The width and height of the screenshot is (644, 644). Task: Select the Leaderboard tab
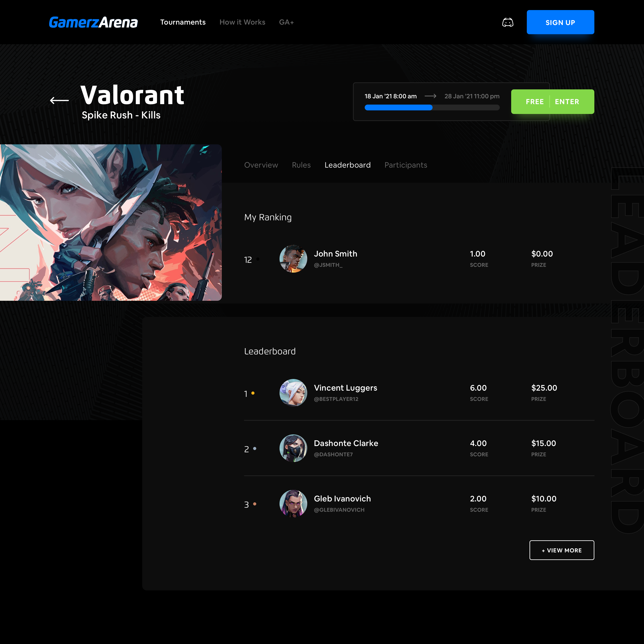(347, 165)
